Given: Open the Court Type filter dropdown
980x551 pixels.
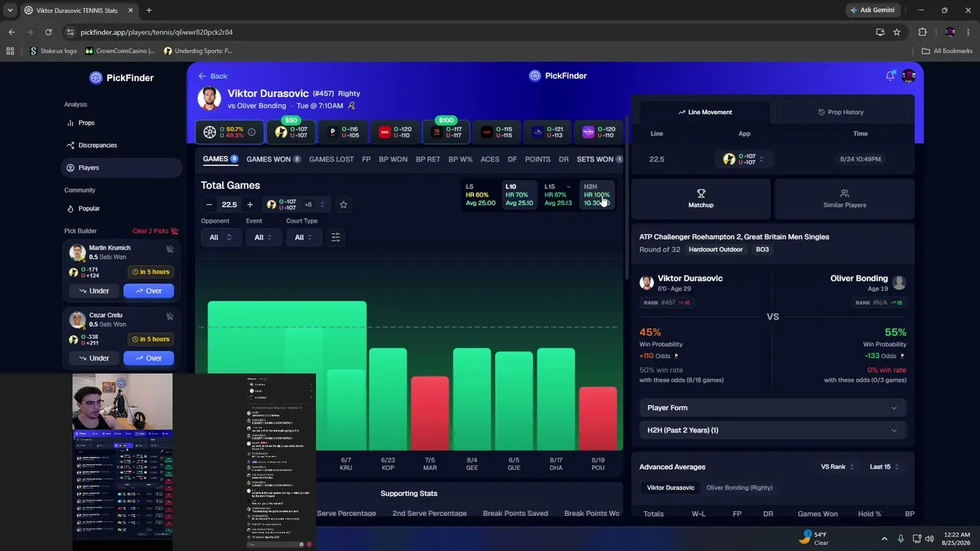Looking at the screenshot, I should click(304, 237).
